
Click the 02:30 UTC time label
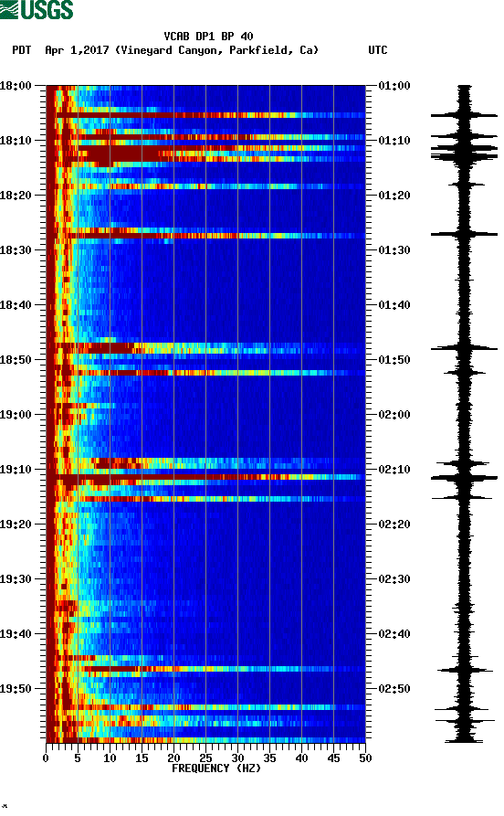click(394, 579)
